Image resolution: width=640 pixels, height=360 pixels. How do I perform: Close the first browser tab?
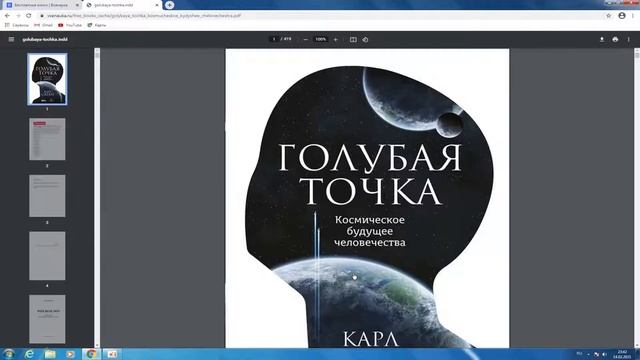click(x=77, y=5)
